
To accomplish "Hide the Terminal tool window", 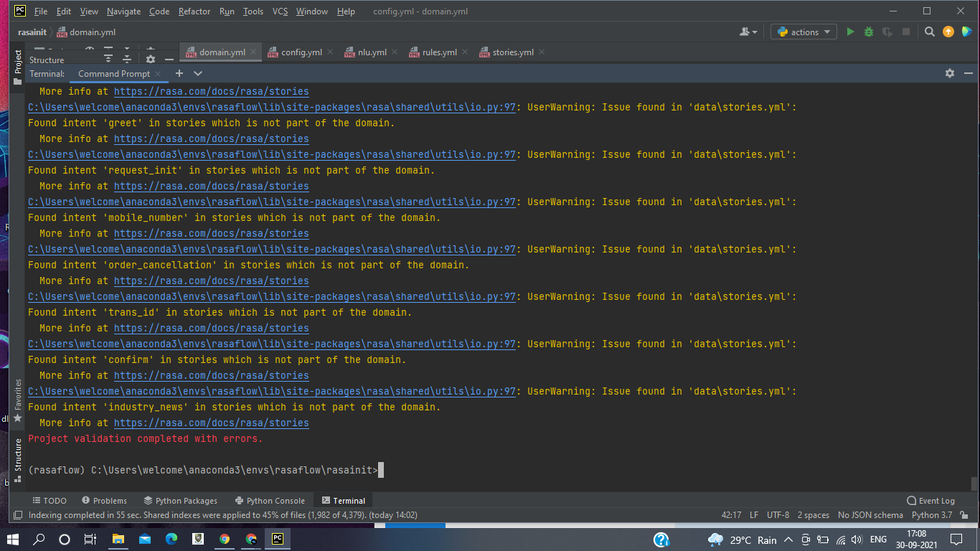I will [x=968, y=73].
